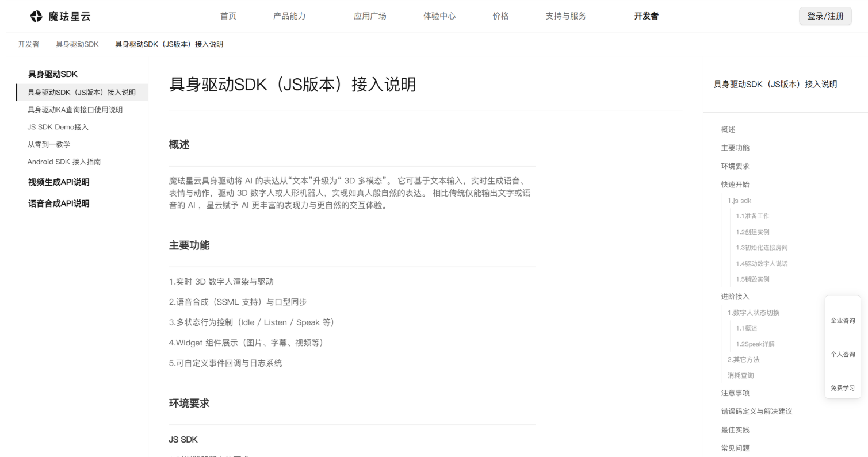868x457 pixels.
Task: Go to 1.3初始化连接房间 outline entry
Action: [762, 248]
